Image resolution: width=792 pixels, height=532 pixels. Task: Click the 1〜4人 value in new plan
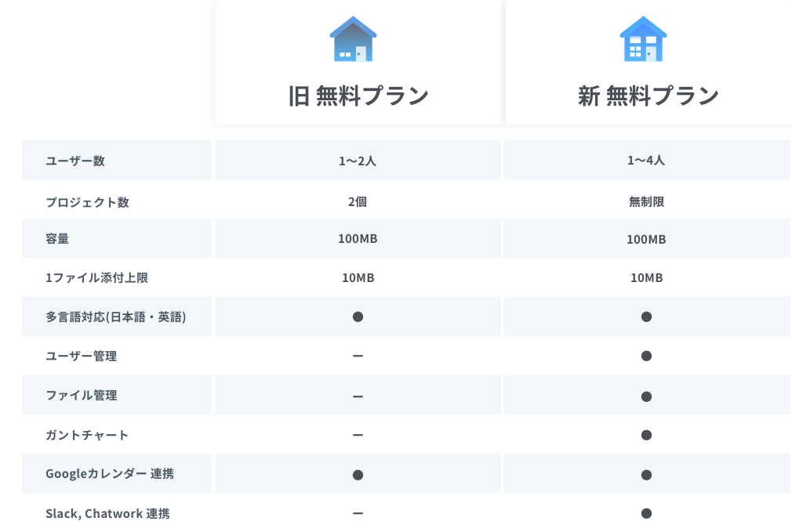click(x=646, y=161)
